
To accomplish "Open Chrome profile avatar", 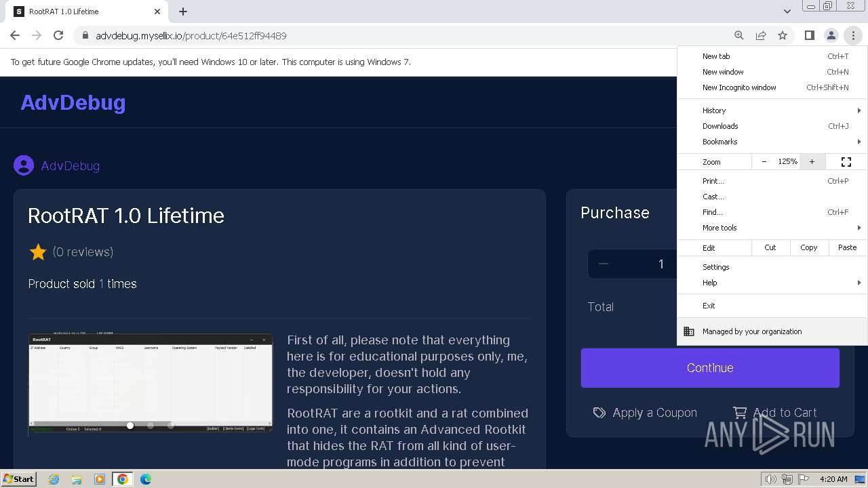I will point(831,35).
